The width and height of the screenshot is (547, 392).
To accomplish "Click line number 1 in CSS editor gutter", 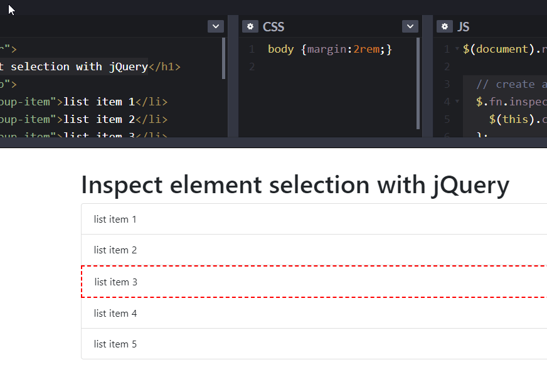I will coord(252,49).
